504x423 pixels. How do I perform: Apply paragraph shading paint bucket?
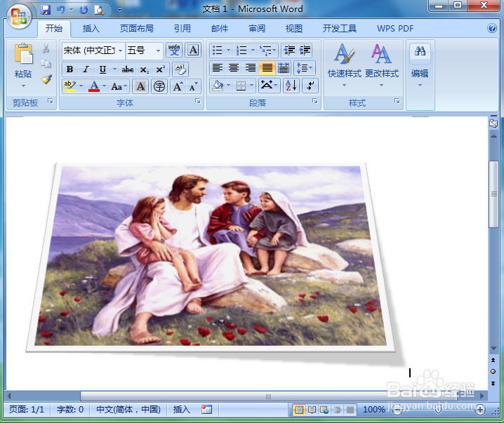[x=218, y=86]
